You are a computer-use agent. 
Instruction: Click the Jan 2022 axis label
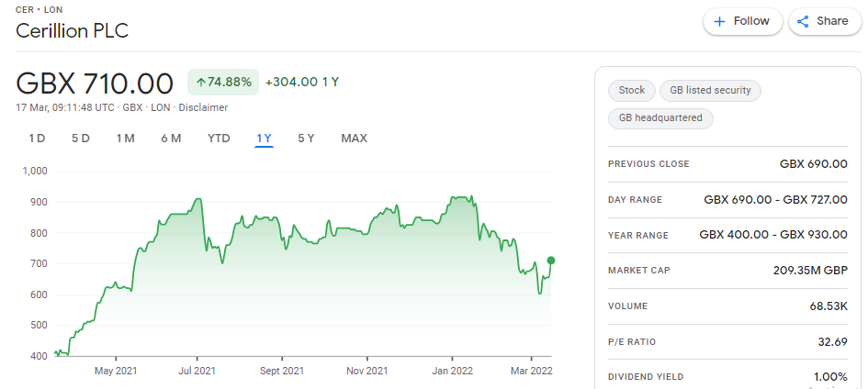pos(453,371)
